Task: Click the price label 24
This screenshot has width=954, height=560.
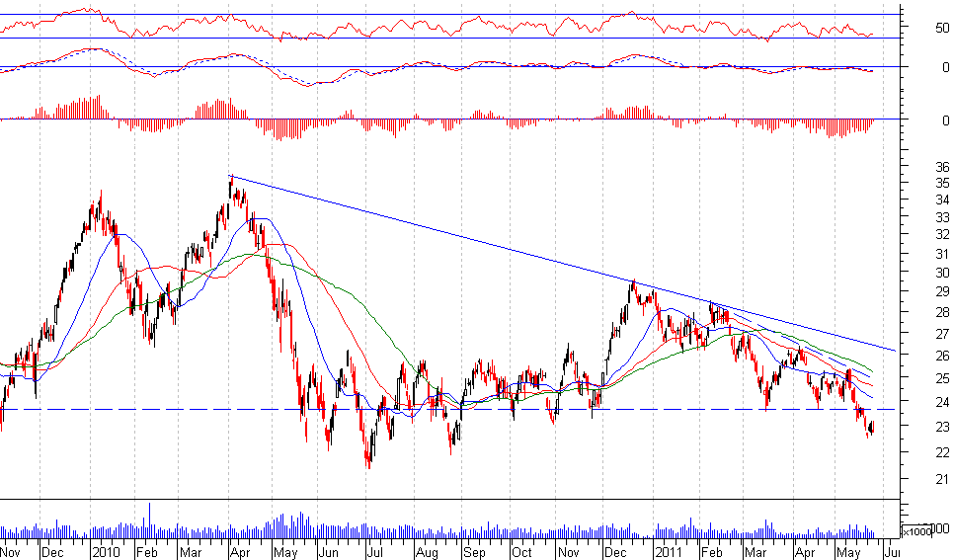Action: (942, 402)
